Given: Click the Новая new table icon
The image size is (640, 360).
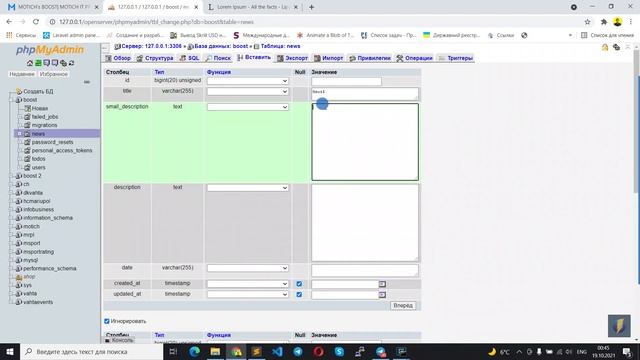Looking at the screenshot, I should point(27,108).
